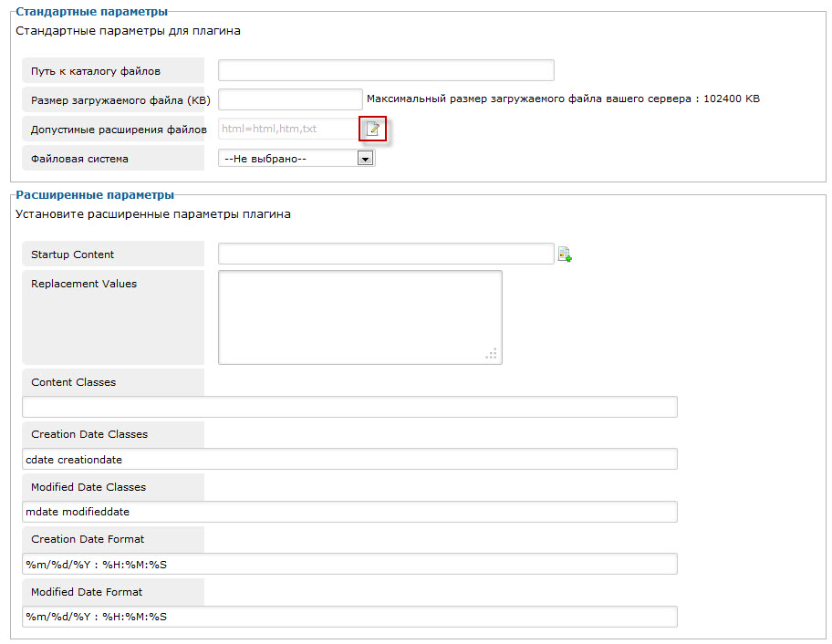Click the Startup Content label

tap(73, 254)
